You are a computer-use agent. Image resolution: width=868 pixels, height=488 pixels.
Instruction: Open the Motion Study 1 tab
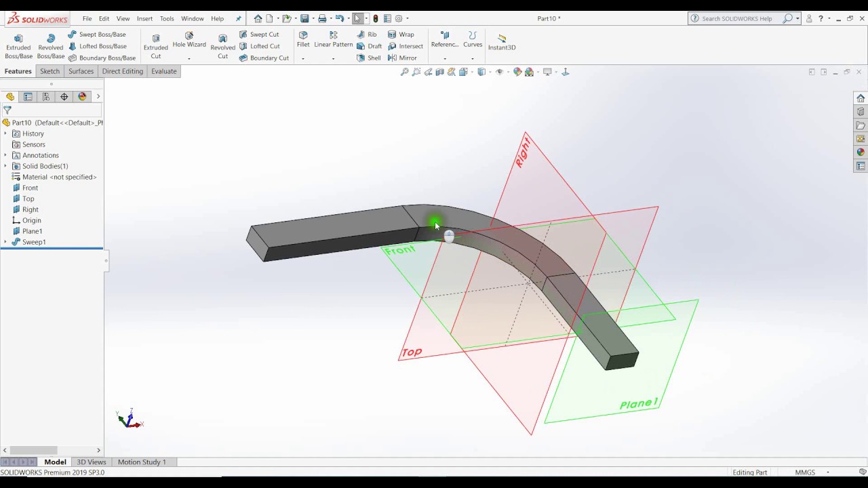tap(142, 462)
